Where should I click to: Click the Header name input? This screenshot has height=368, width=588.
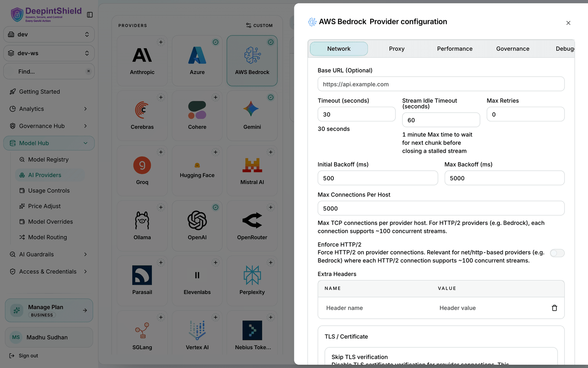pos(377,308)
